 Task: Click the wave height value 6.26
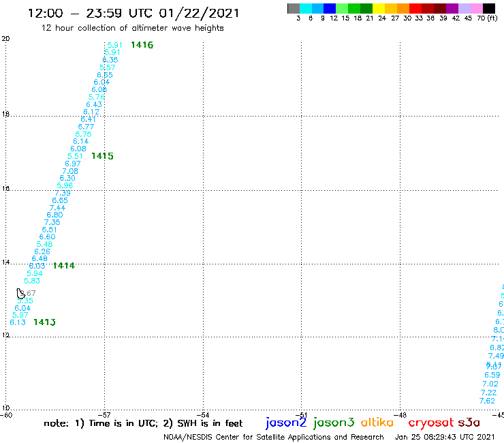click(42, 251)
